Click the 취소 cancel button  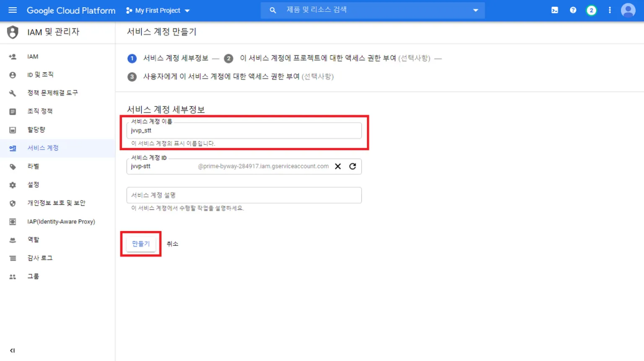172,244
